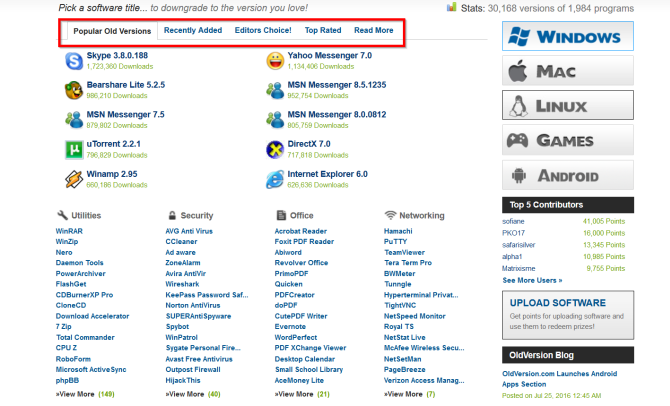Expand View More for Utilities (149)
670x406 pixels.
pos(85,394)
